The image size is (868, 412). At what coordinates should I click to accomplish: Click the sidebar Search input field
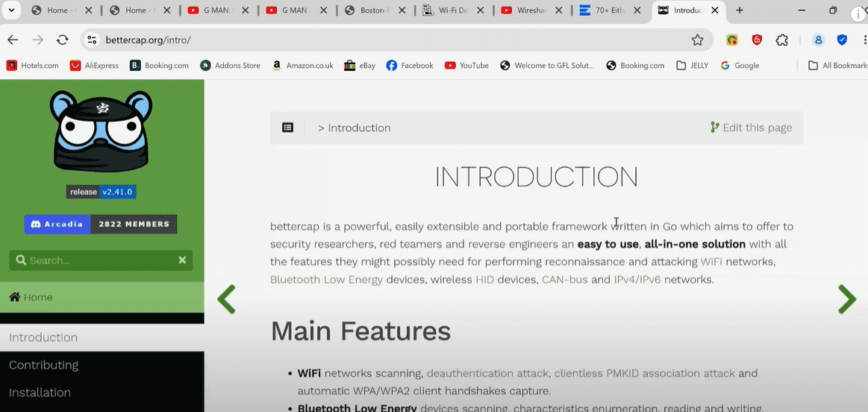(93, 260)
